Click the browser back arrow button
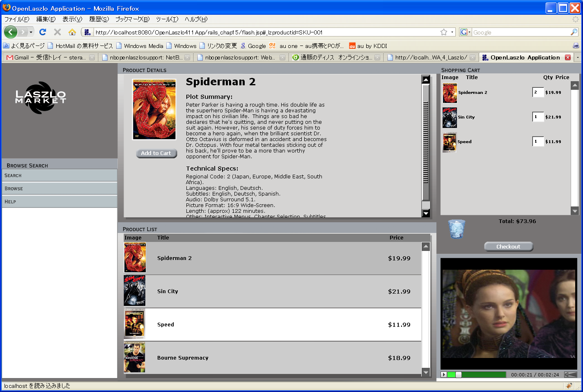The image size is (583, 392). coord(11,32)
